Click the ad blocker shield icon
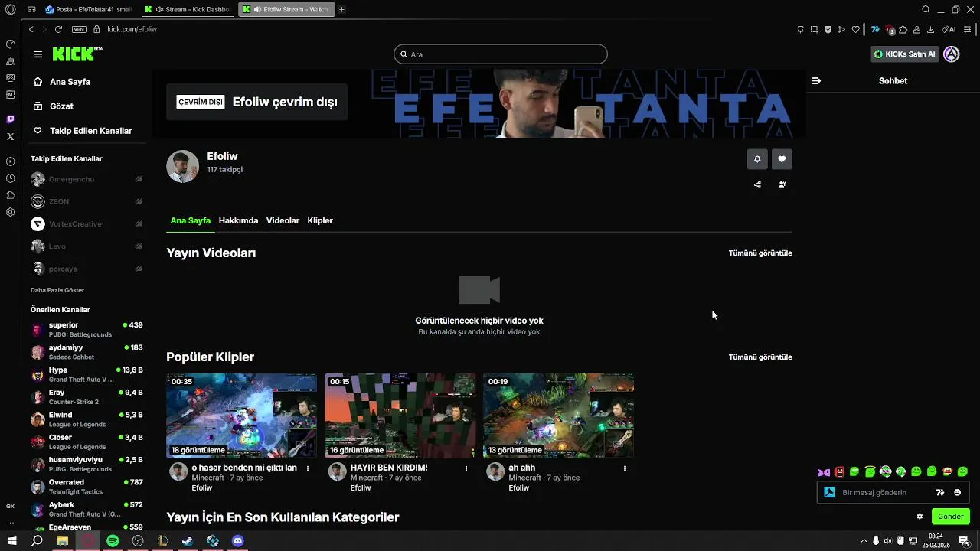Image resolution: width=980 pixels, height=551 pixels. click(828, 29)
